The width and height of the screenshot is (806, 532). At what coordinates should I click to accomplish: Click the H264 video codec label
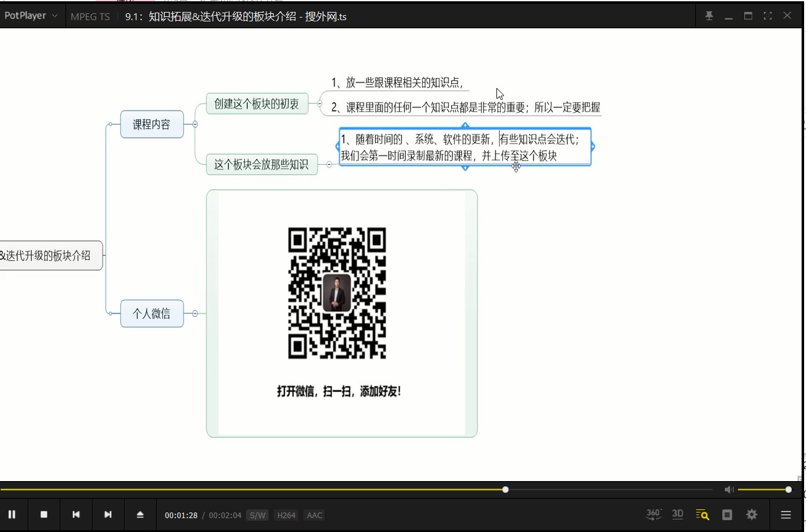tap(286, 515)
